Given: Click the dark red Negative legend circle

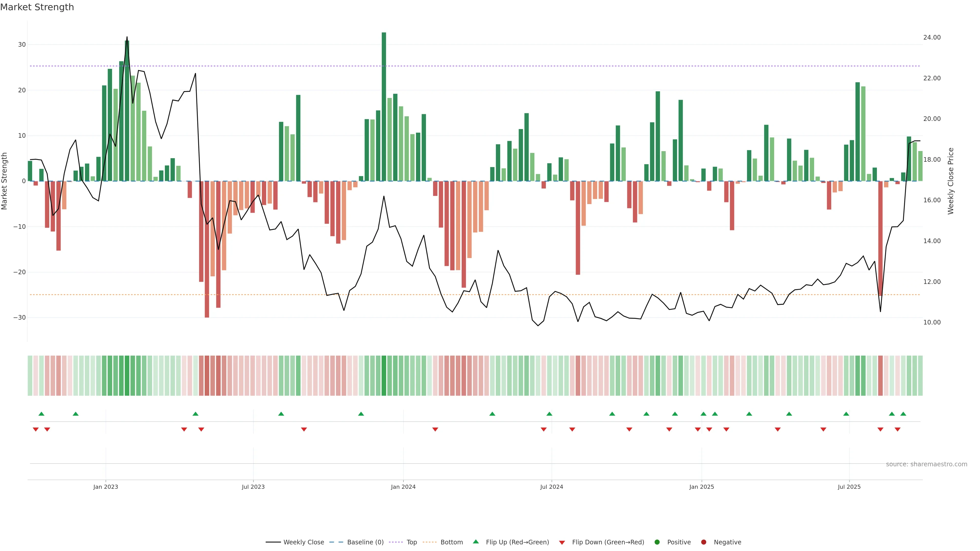Looking at the screenshot, I should tap(703, 542).
